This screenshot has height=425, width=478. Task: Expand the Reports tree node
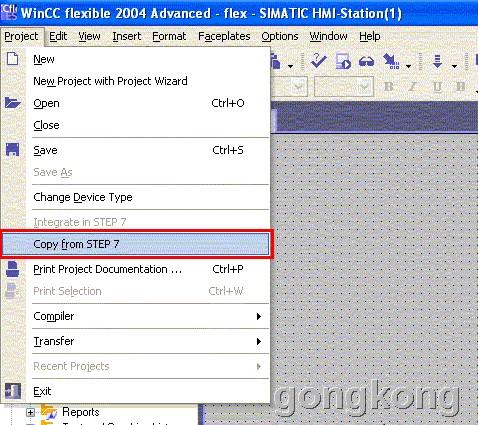tap(30, 413)
